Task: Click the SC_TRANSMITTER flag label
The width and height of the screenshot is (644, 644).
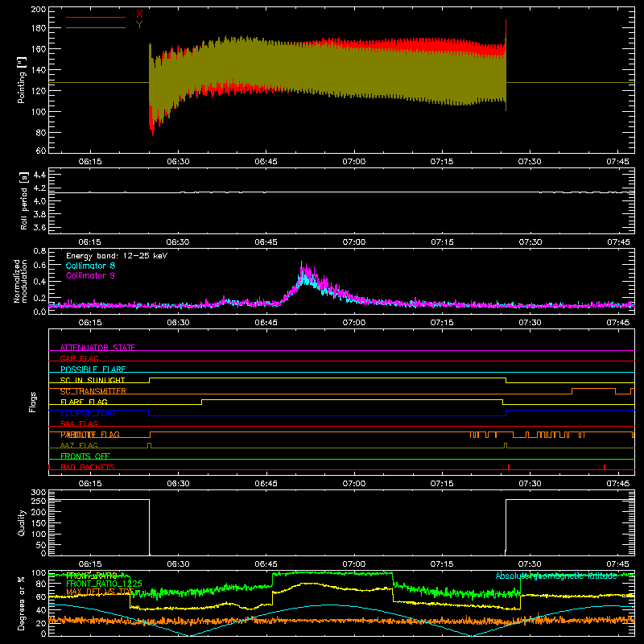Action: [x=93, y=391]
